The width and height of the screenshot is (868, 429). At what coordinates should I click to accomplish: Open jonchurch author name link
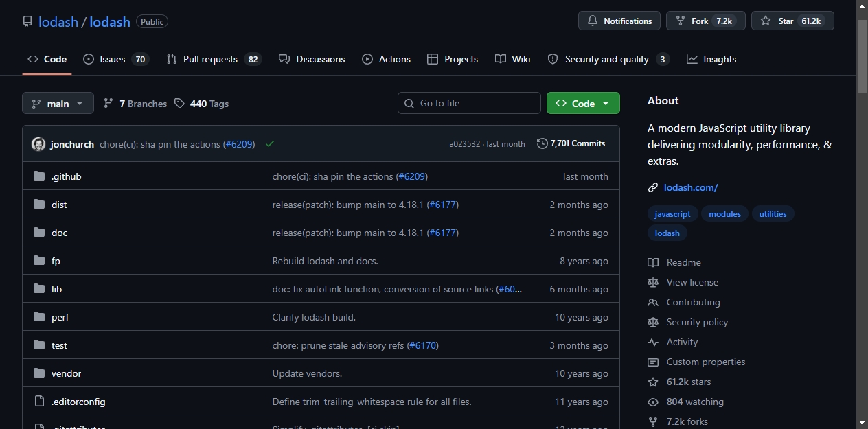click(x=72, y=144)
